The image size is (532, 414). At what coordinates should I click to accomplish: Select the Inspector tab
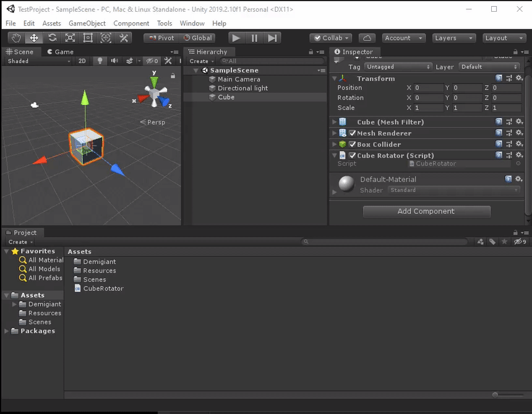point(354,52)
